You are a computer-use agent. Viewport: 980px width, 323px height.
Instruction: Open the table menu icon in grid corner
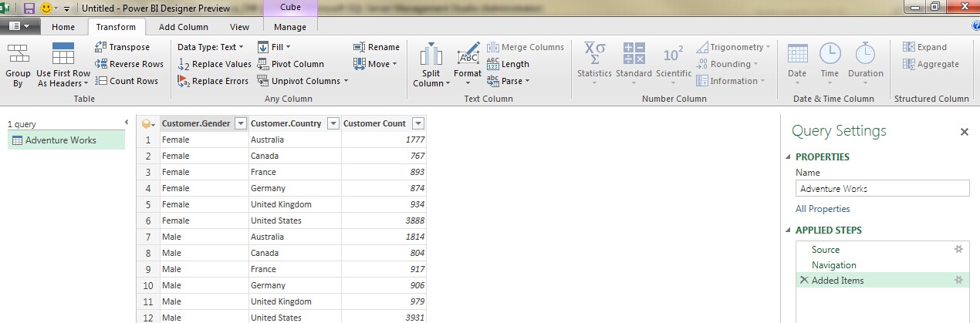[x=148, y=123]
